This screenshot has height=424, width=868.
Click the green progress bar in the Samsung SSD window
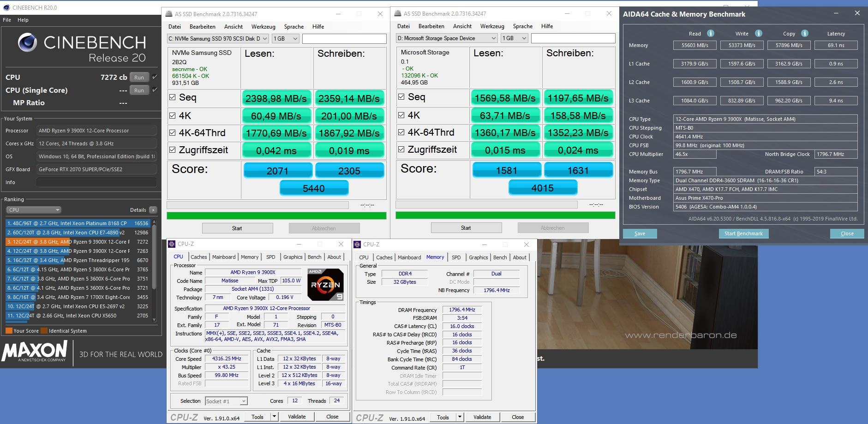click(x=276, y=215)
